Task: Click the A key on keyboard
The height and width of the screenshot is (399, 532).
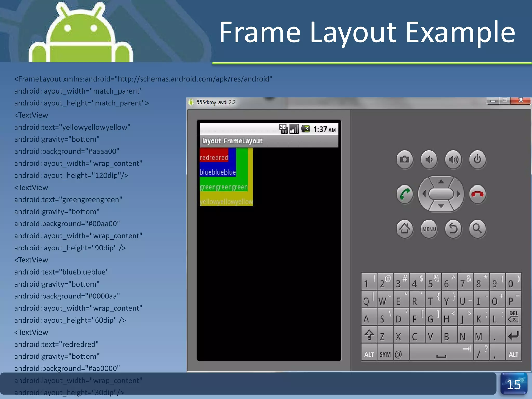Action: (x=369, y=317)
